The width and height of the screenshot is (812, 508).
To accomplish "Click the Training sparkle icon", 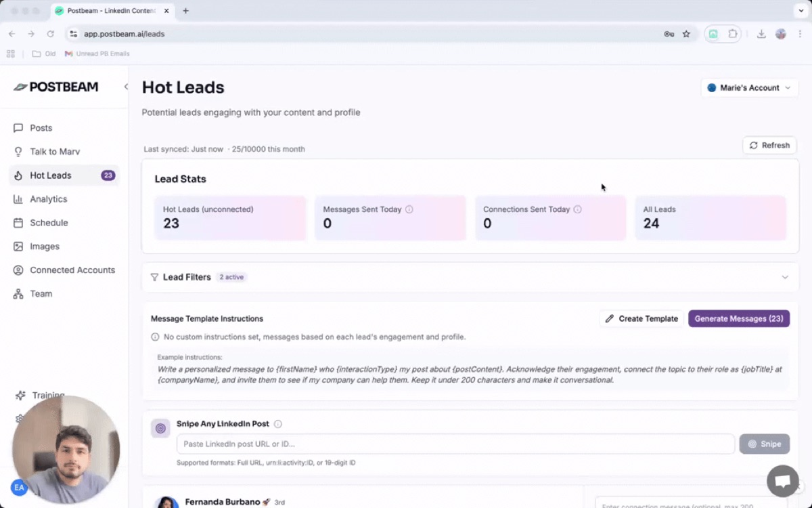I will pyautogui.click(x=20, y=395).
